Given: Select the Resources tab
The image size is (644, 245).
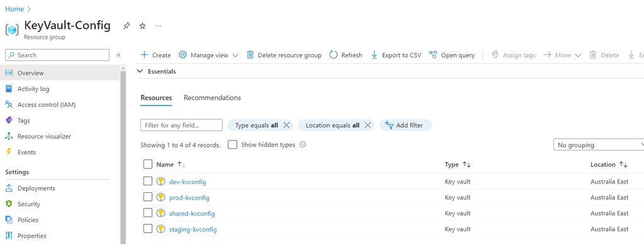Looking at the screenshot, I should coord(156,97).
